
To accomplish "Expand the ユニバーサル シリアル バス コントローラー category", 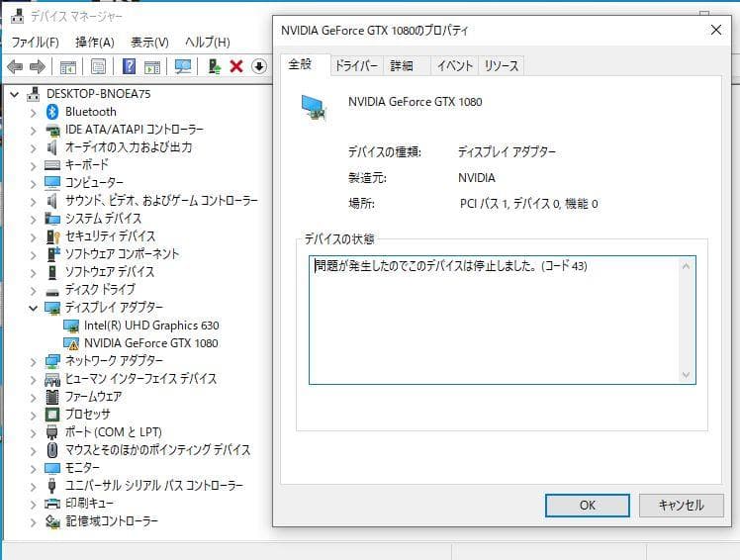I will (33, 486).
